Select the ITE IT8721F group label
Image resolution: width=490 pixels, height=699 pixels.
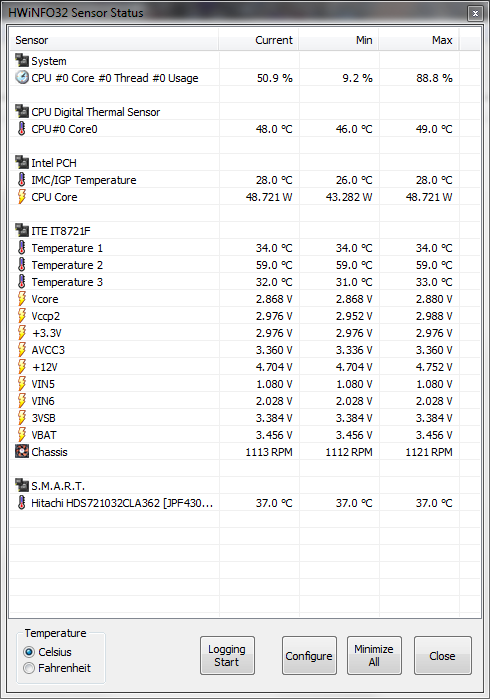click(61, 231)
